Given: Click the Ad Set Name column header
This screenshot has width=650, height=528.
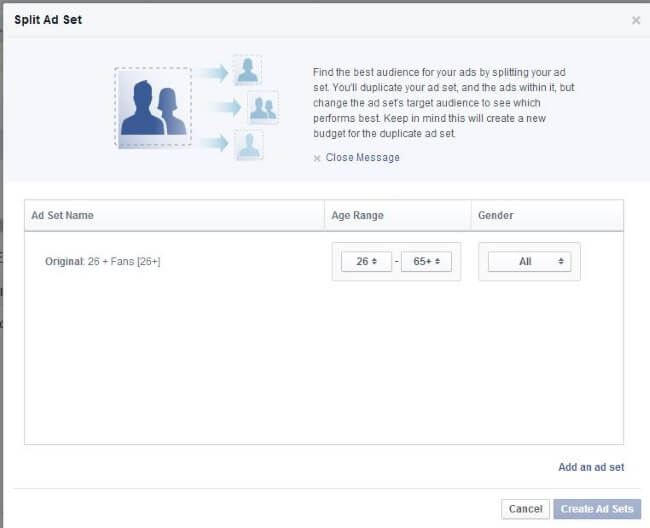Looking at the screenshot, I should pyautogui.click(x=62, y=215).
